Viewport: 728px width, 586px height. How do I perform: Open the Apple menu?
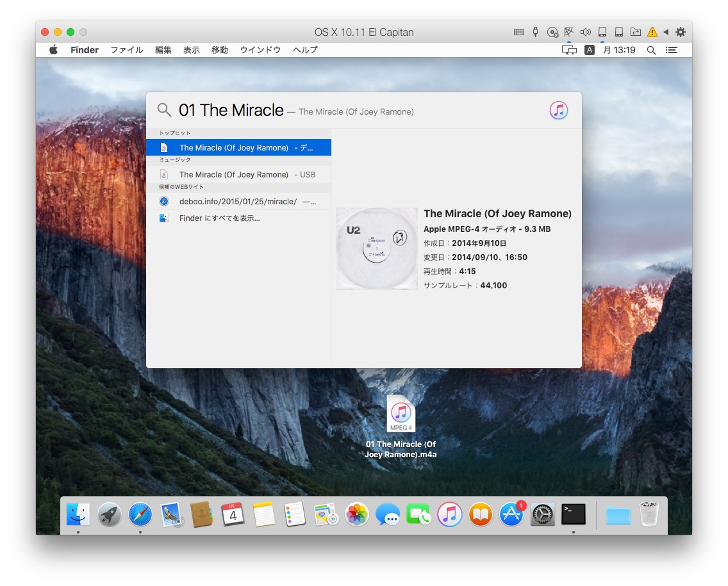53,50
